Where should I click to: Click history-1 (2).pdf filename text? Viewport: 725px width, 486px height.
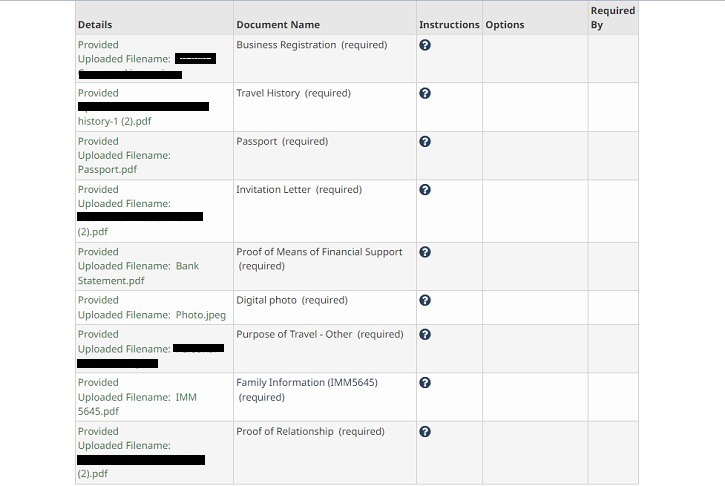click(115, 121)
